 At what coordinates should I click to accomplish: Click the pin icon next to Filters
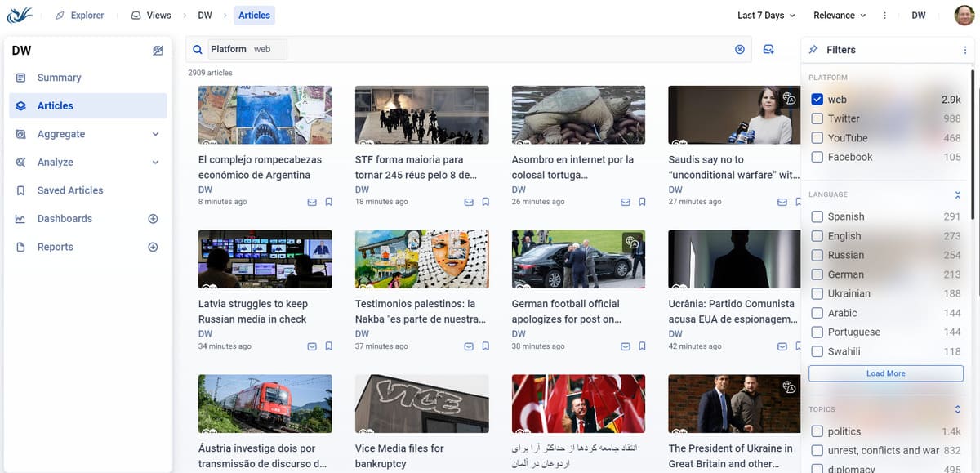point(813,50)
